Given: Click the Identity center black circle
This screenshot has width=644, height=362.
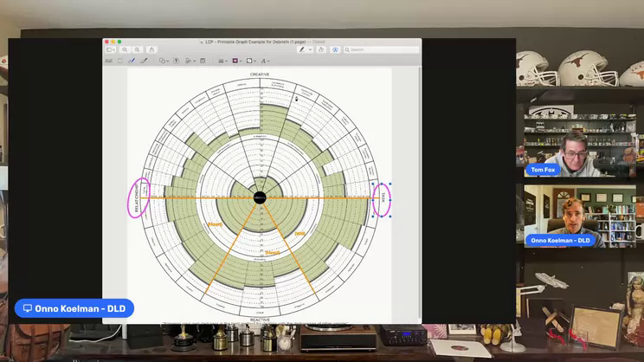Looking at the screenshot, I should pyautogui.click(x=260, y=198).
